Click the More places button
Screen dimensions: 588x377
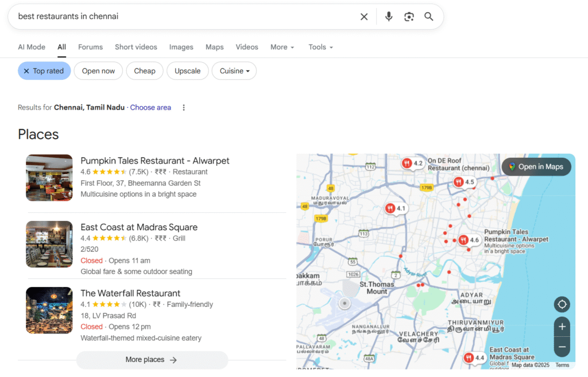coord(152,360)
